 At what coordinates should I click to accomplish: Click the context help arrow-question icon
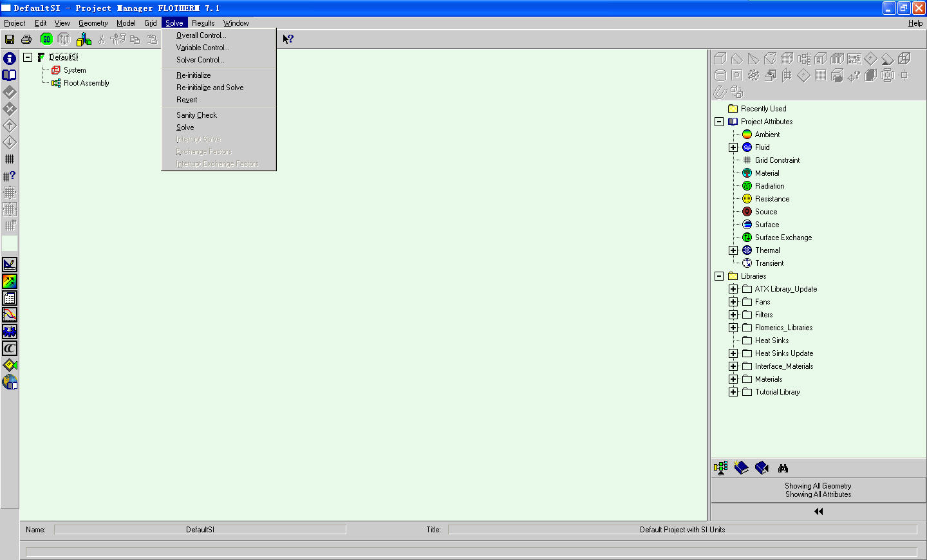coord(288,39)
